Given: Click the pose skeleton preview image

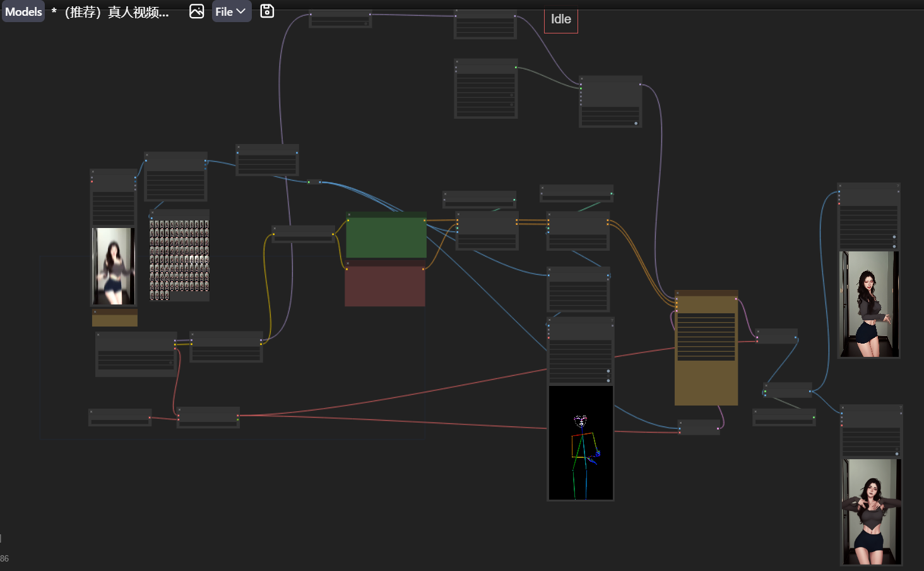Looking at the screenshot, I should 581,443.
